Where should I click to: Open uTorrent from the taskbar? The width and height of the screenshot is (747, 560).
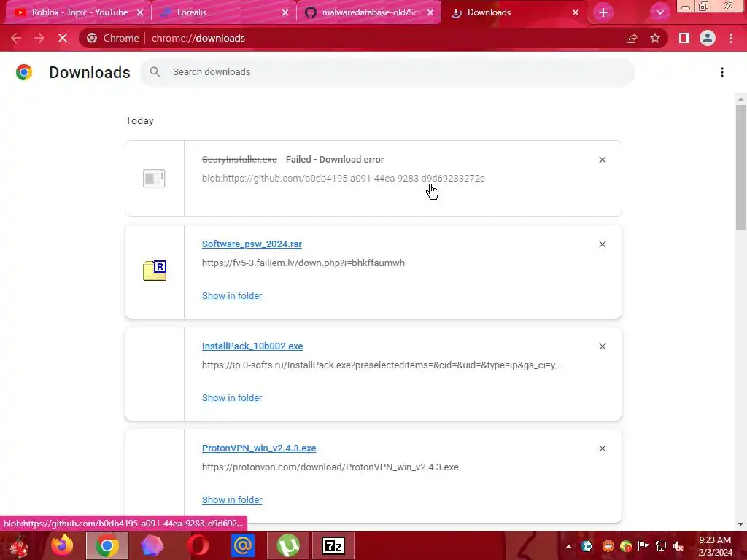coord(287,545)
